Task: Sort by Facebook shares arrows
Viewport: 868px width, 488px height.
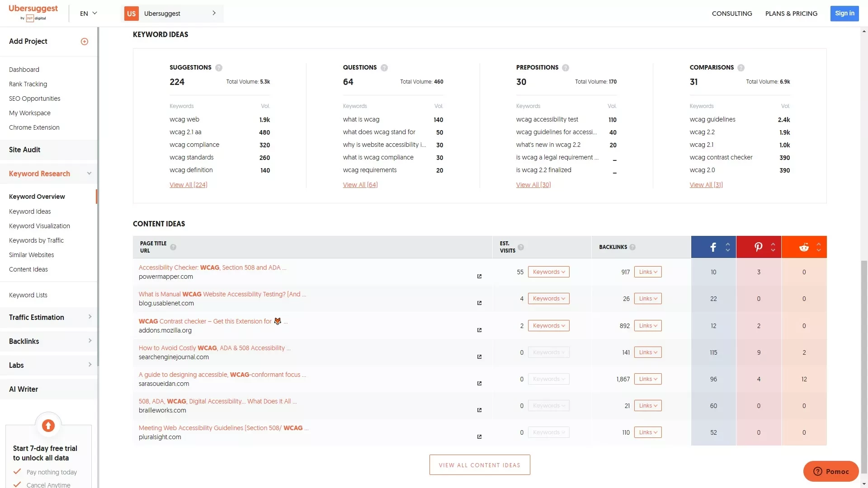Action: click(x=728, y=247)
